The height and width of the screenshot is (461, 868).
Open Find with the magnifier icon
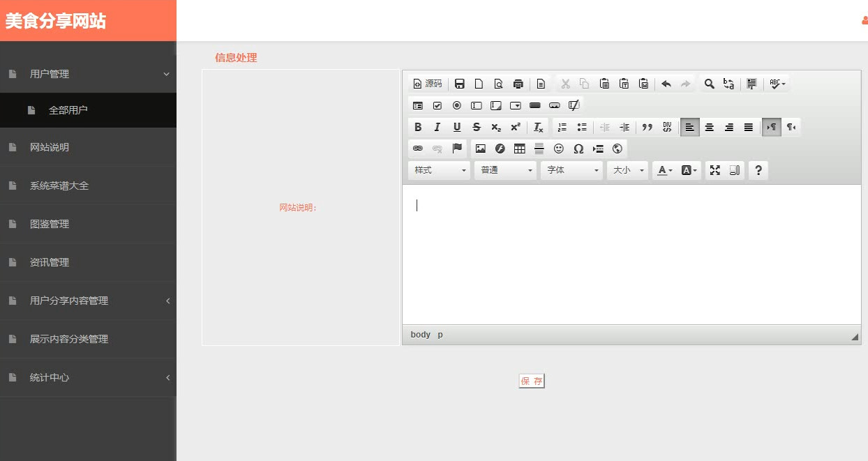710,84
